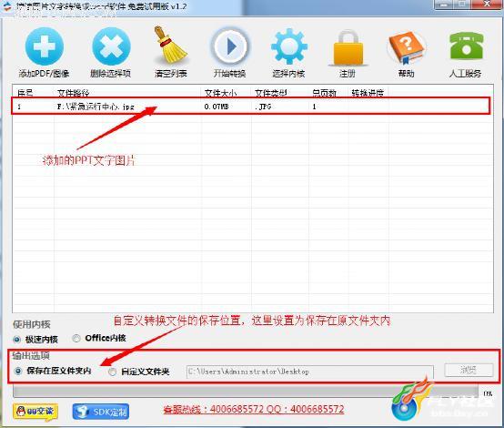
Task: Click the SDK定制 button
Action: 101,412
